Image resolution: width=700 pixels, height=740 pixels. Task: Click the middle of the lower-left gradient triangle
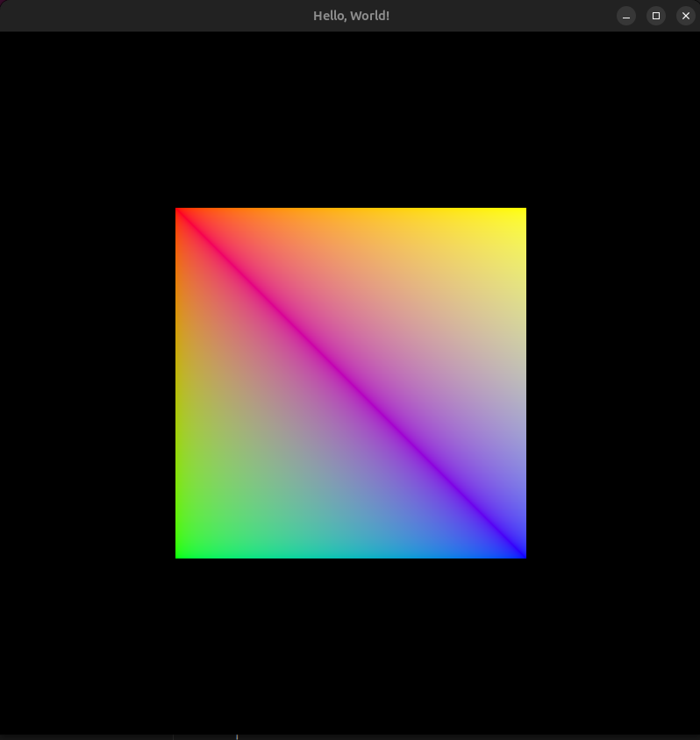[x=293, y=441]
